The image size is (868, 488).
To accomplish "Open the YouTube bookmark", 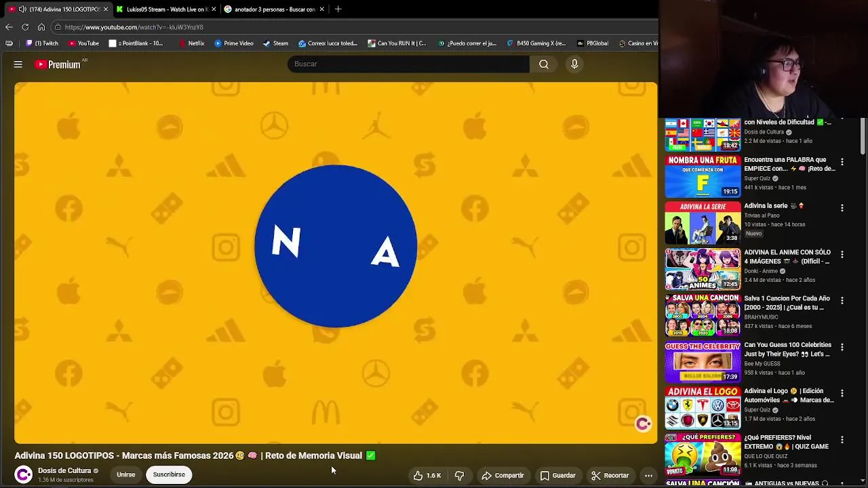I will coord(83,43).
